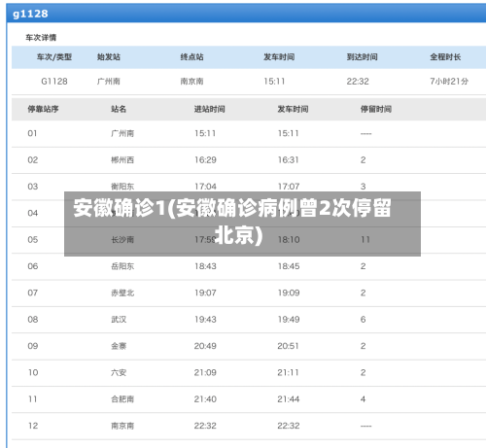
Task: Select stop sequence number 12
Action: click(33, 426)
